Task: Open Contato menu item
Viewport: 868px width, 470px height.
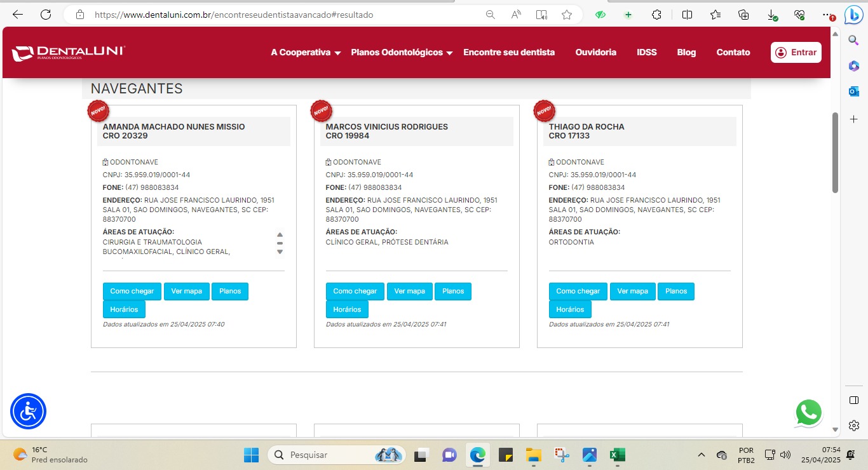Action: 733,53
